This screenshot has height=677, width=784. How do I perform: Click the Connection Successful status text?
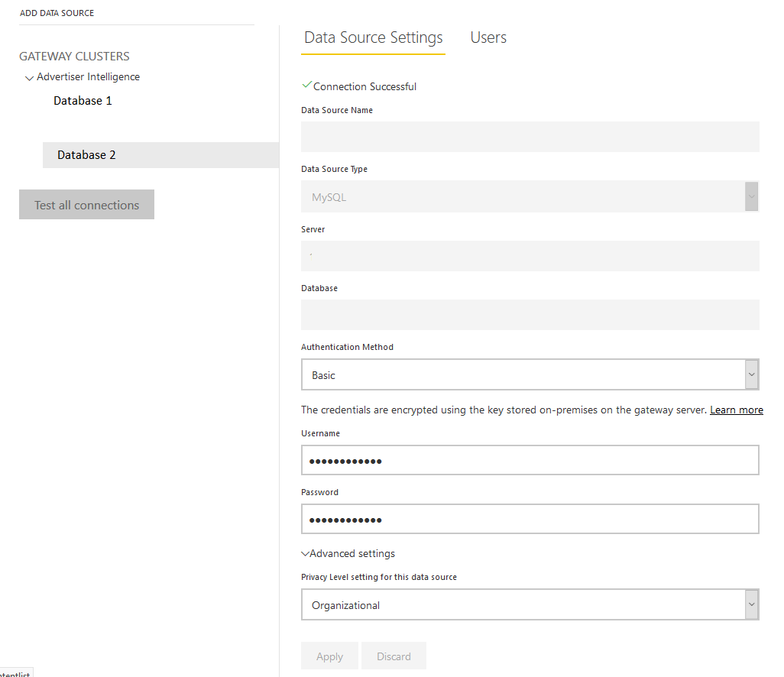(364, 86)
